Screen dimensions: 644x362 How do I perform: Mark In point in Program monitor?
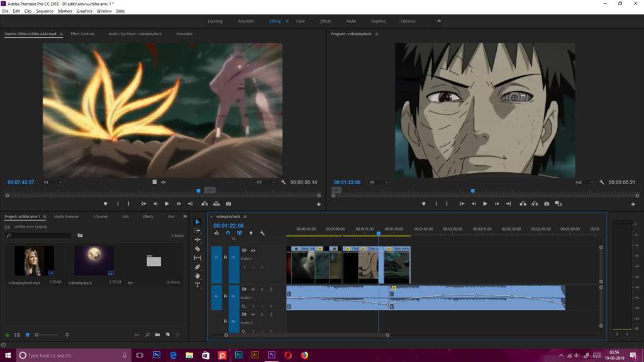[436, 204]
